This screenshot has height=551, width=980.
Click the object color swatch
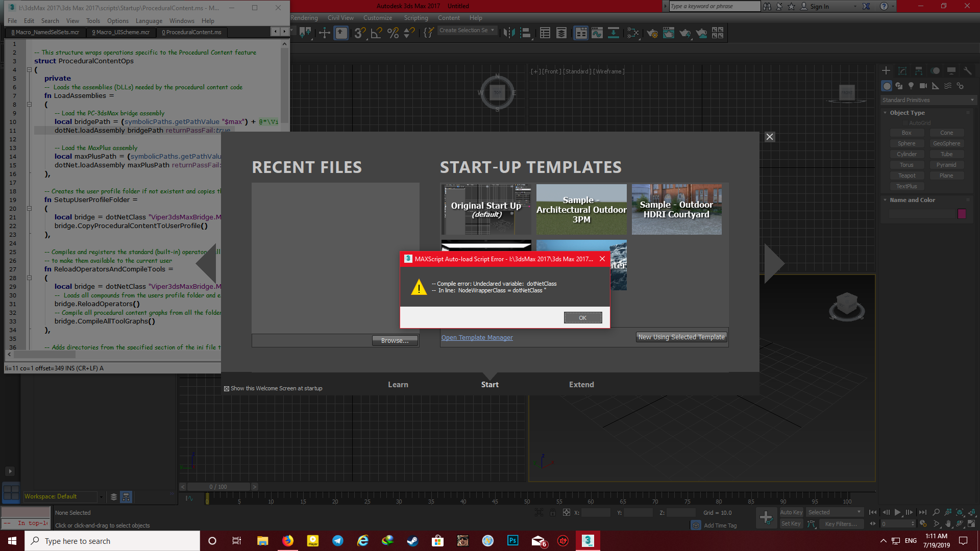[x=962, y=214]
